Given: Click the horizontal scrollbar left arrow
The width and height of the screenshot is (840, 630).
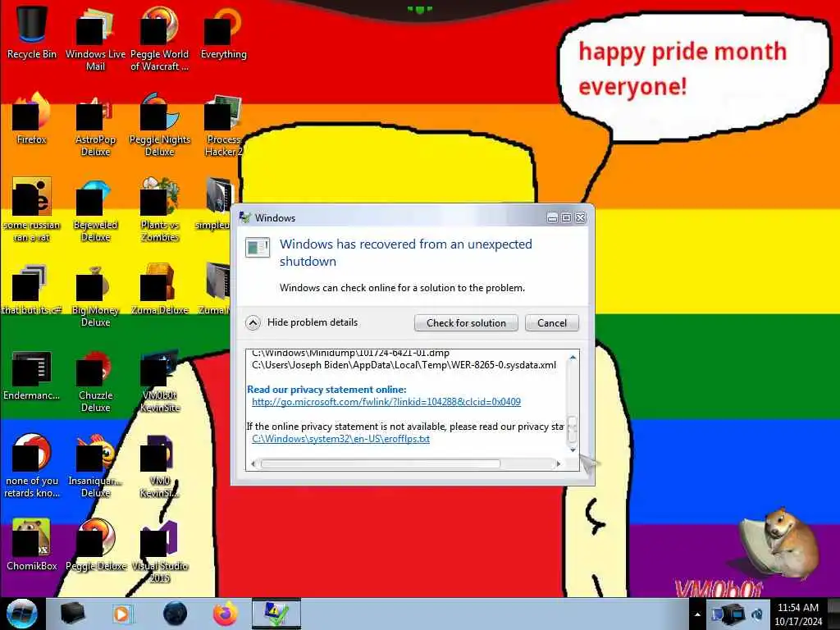Looking at the screenshot, I should (x=253, y=464).
